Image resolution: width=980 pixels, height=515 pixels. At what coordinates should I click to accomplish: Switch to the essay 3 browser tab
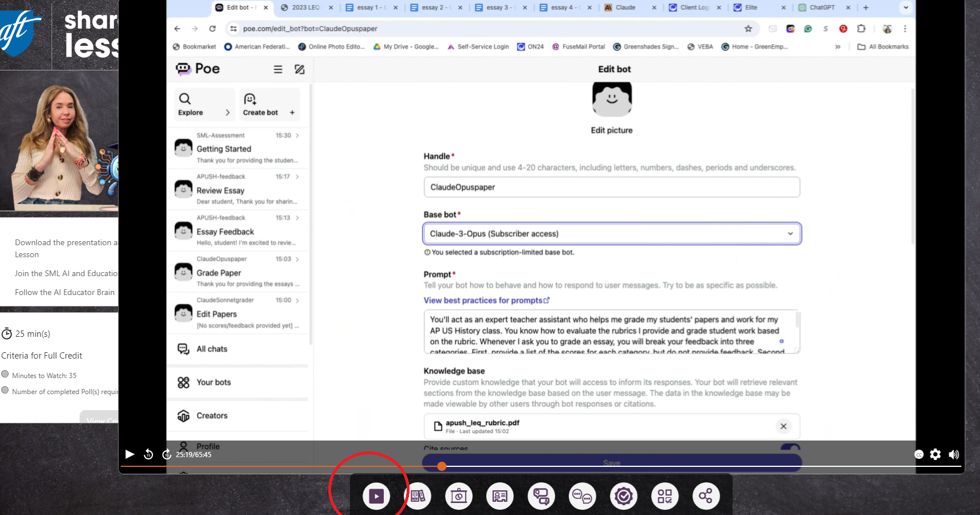pos(497,7)
